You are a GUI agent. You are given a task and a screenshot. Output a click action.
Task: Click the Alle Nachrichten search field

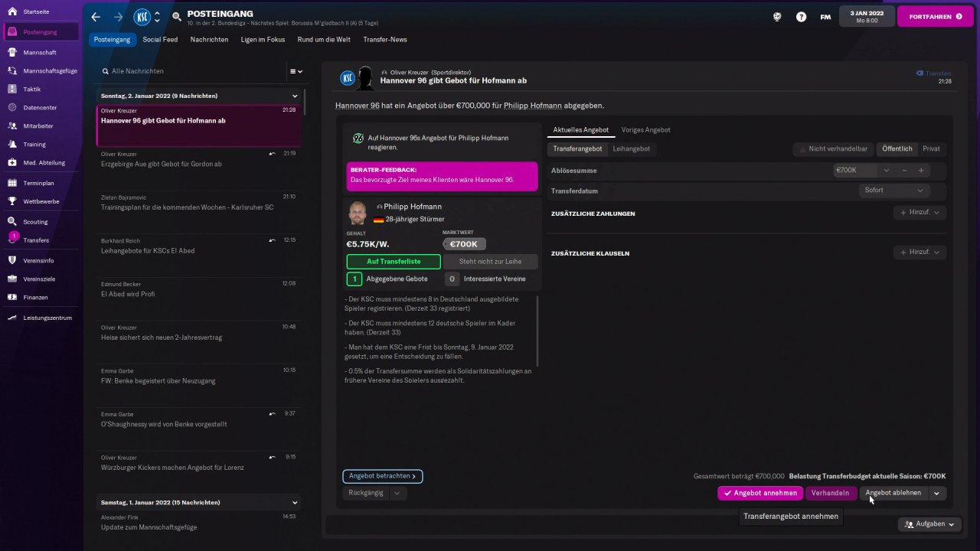click(191, 71)
